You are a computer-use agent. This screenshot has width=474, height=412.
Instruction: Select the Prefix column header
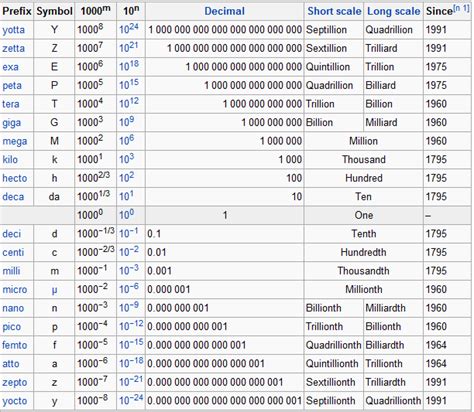17,11
